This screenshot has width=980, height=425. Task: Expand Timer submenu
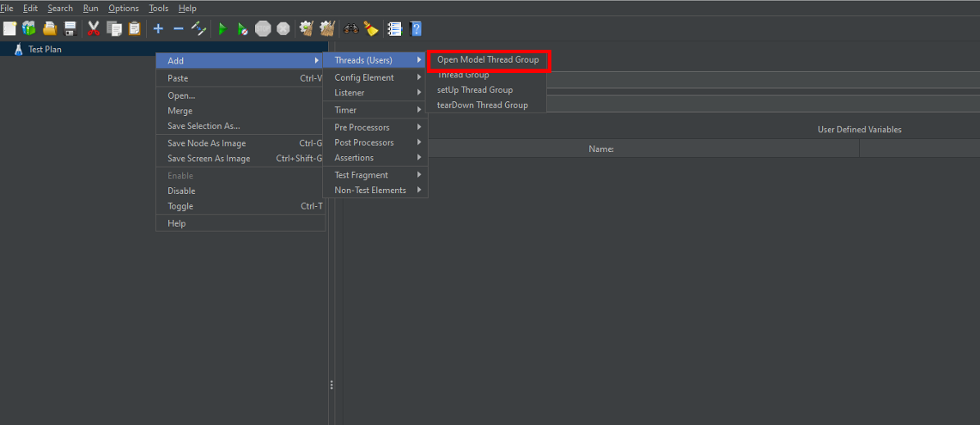[x=375, y=110]
